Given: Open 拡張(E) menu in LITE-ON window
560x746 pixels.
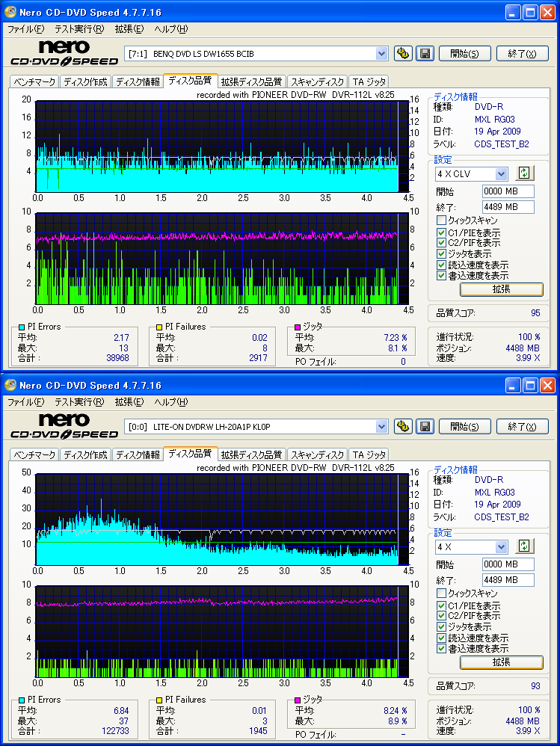Looking at the screenshot, I should point(129,402).
